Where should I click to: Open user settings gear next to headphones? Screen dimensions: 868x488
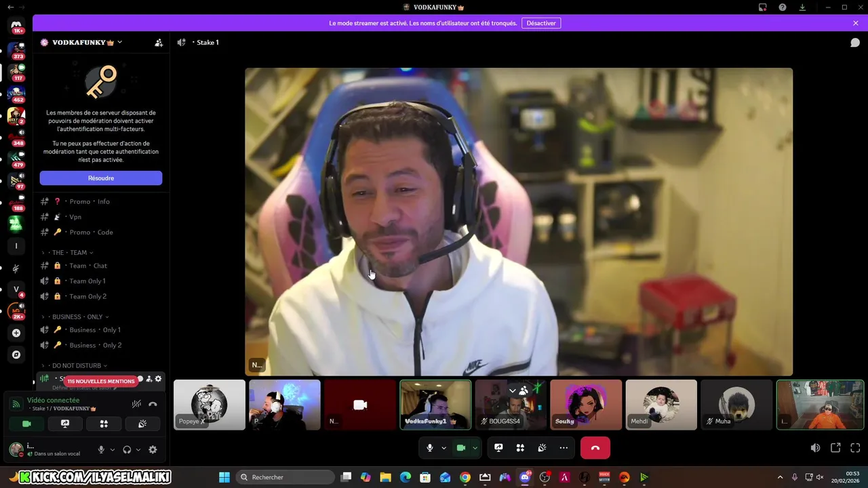pyautogui.click(x=153, y=449)
